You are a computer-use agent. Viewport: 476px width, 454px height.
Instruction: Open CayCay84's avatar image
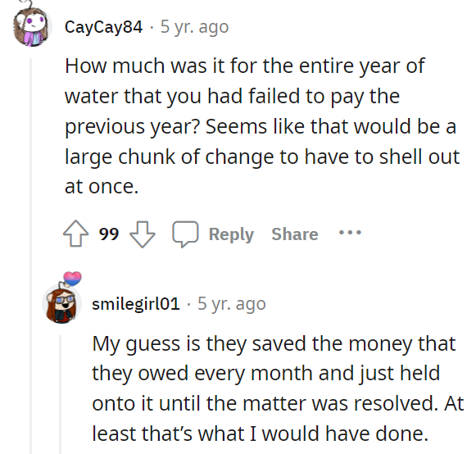(x=31, y=27)
